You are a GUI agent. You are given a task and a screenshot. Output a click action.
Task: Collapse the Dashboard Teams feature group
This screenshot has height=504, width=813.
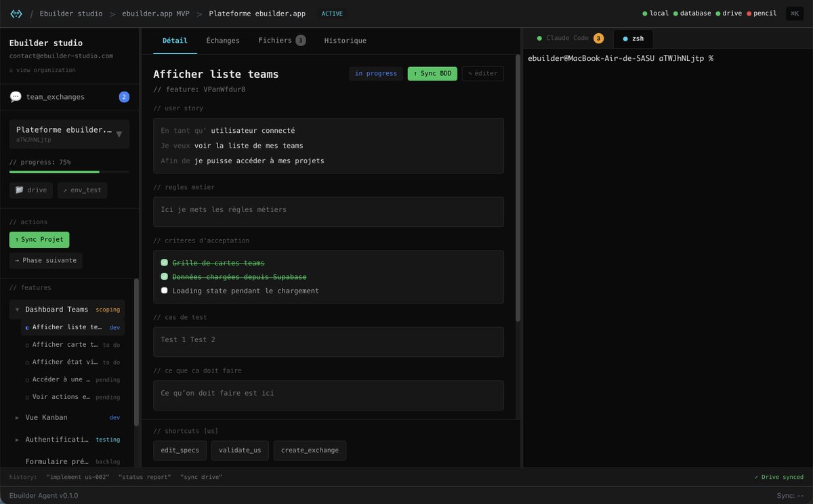tap(17, 310)
